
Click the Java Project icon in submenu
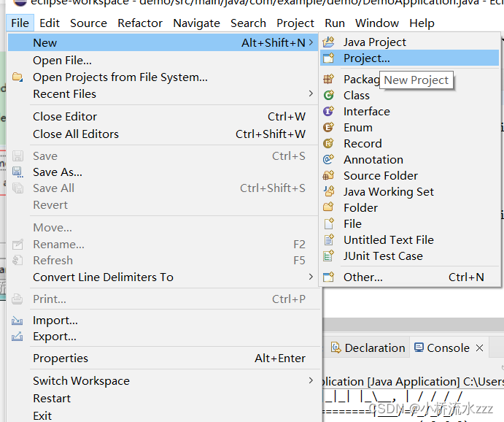click(x=328, y=42)
